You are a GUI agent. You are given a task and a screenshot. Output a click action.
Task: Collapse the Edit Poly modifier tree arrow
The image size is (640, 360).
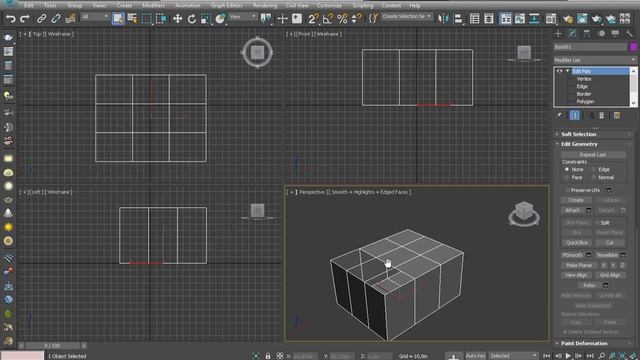pyautogui.click(x=567, y=71)
